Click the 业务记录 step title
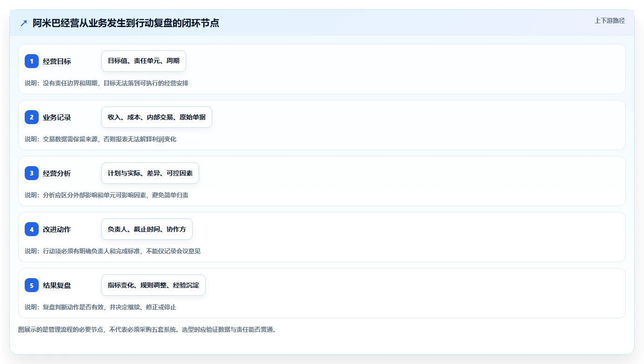 [x=57, y=117]
